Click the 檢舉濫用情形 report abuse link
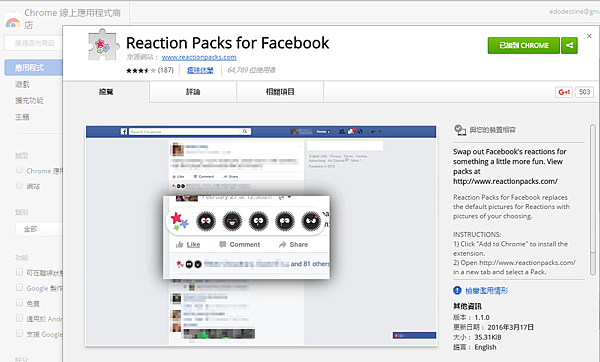600x362 pixels. tap(486, 291)
